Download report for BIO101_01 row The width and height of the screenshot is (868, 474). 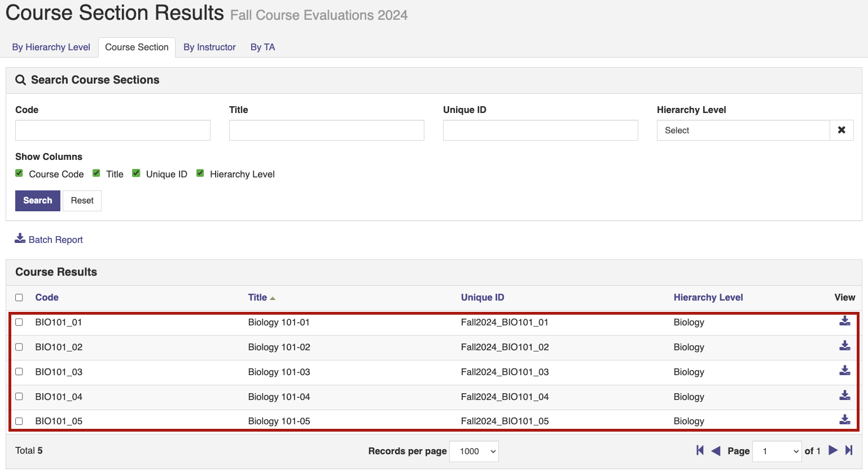coord(844,321)
